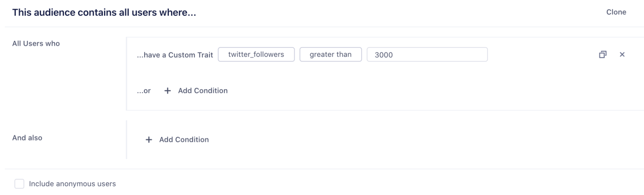
Task: Click the 'This audience contains all users where...' heading
Action: 104,13
